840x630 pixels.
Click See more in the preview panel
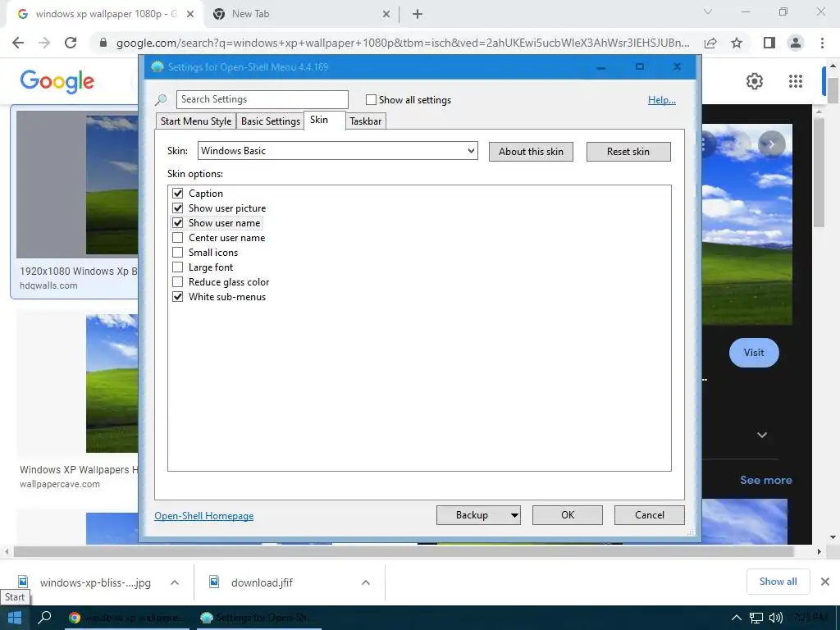766,480
